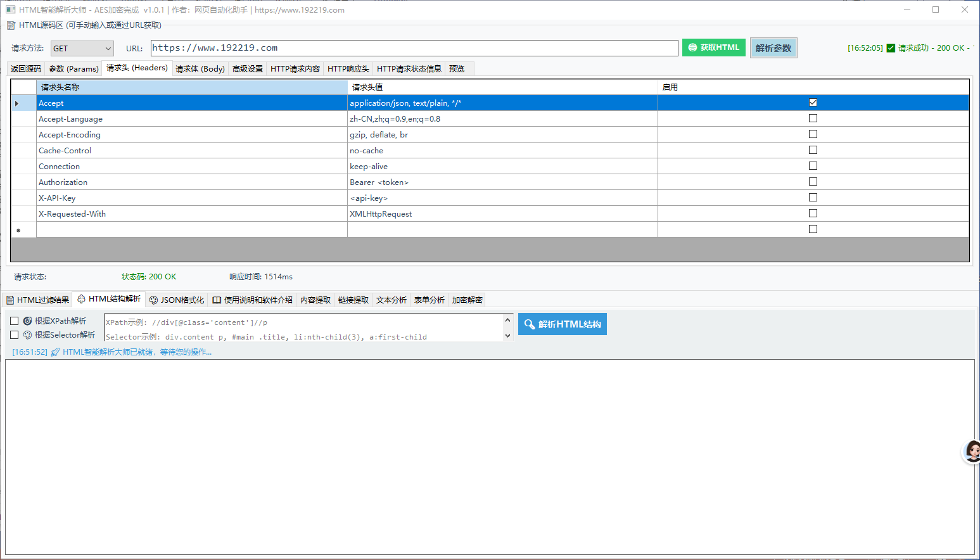Check the 根据XPath解析 checkbox
The image size is (980, 560).
[14, 321]
